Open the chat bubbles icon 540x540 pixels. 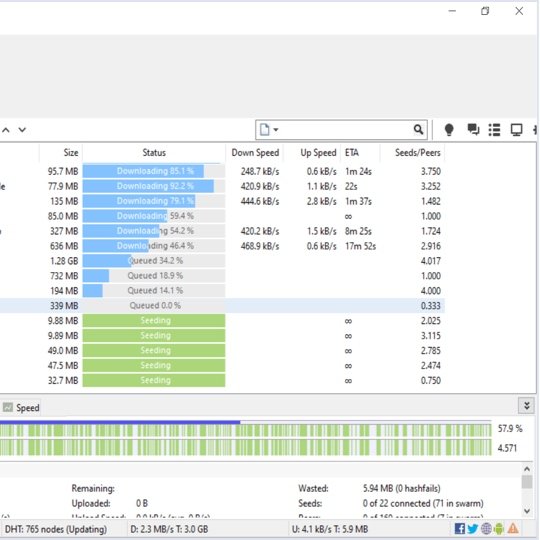(x=473, y=129)
